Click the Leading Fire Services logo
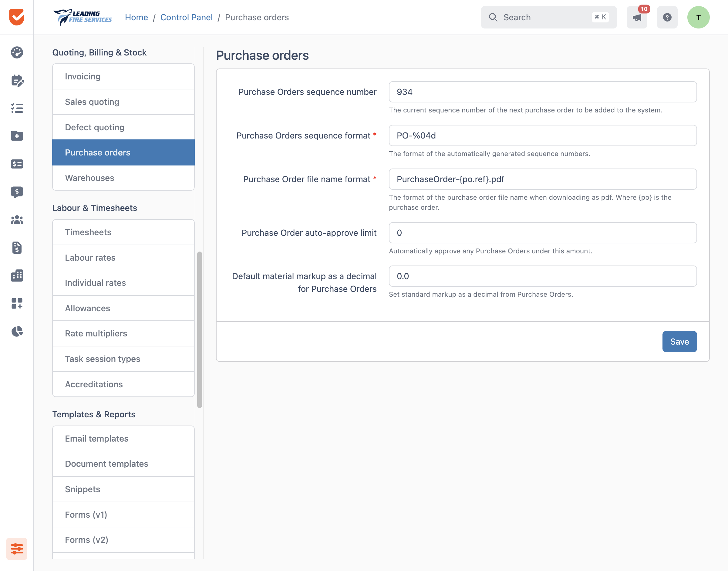The image size is (728, 571). 83,17
